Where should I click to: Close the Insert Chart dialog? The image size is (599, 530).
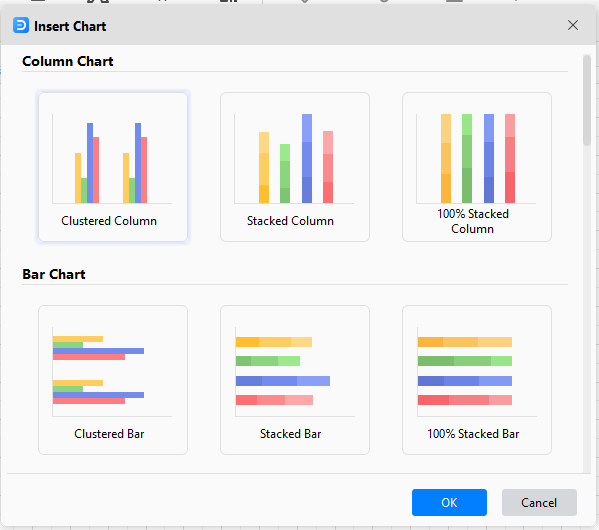pos(572,25)
